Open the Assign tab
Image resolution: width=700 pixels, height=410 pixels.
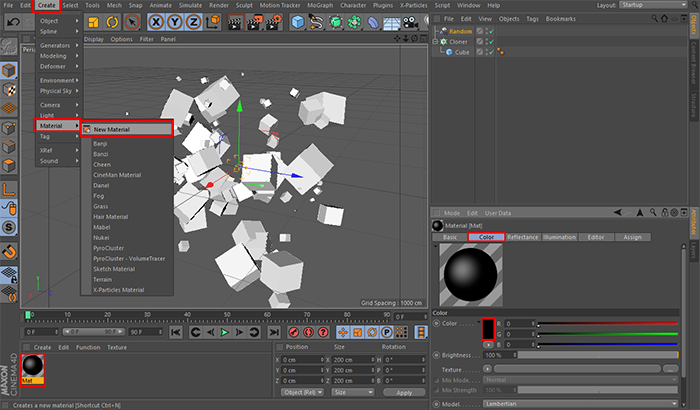tap(632, 237)
